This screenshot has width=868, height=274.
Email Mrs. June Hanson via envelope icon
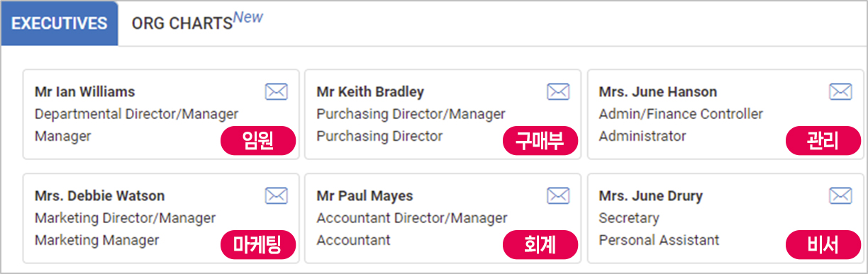(840, 91)
